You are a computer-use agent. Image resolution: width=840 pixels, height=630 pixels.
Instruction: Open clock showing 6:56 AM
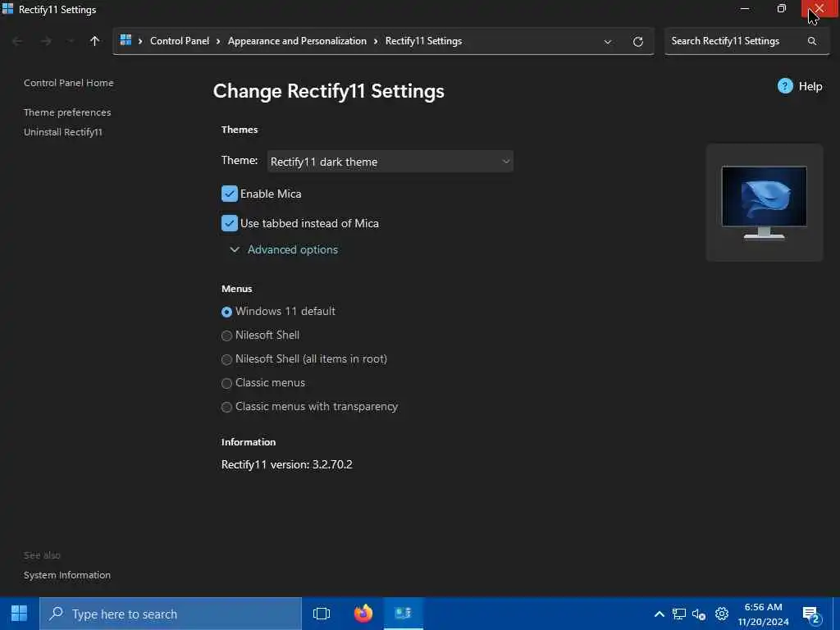pyautogui.click(x=764, y=614)
